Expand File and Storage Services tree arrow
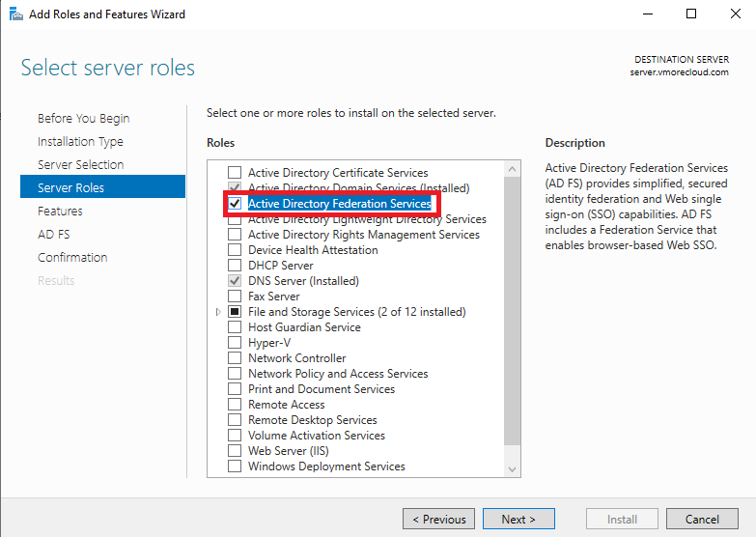This screenshot has height=537, width=756. click(x=218, y=312)
